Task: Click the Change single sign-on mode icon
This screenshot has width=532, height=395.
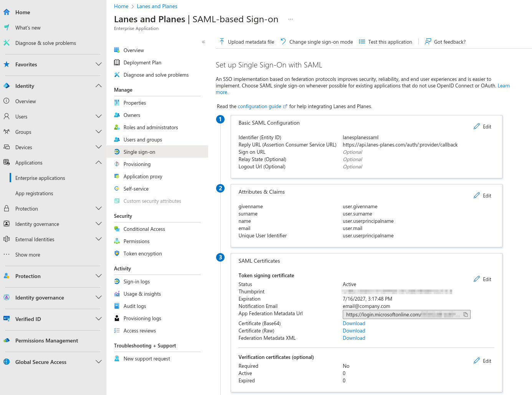Action: 283,41
